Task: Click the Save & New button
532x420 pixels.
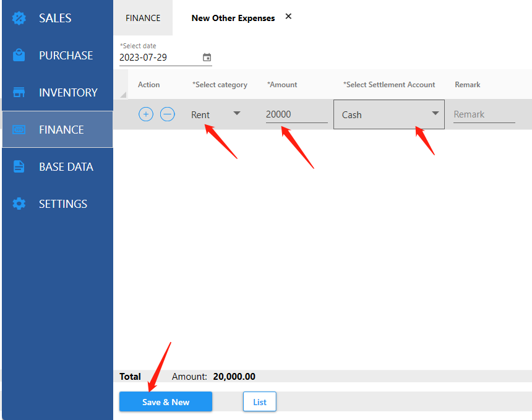Action: [x=166, y=402]
